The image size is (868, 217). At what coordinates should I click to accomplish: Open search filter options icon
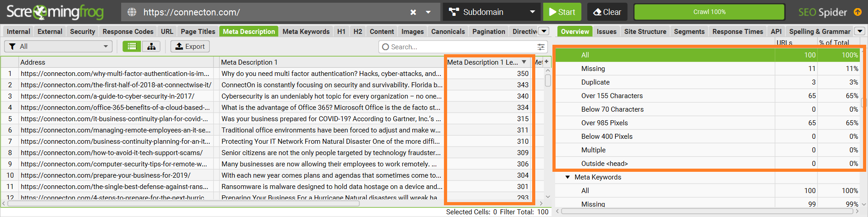[x=541, y=47]
